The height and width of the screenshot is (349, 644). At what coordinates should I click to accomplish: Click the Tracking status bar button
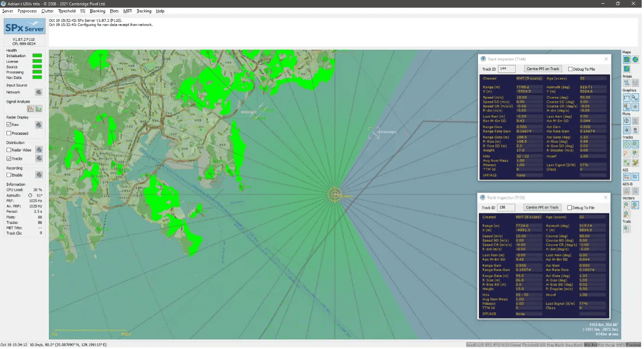click(633, 345)
